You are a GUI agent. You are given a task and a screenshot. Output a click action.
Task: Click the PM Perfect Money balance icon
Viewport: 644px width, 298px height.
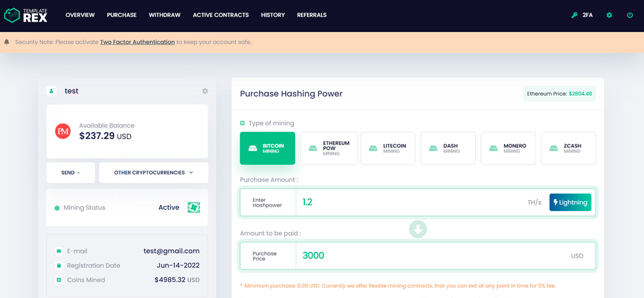(63, 132)
